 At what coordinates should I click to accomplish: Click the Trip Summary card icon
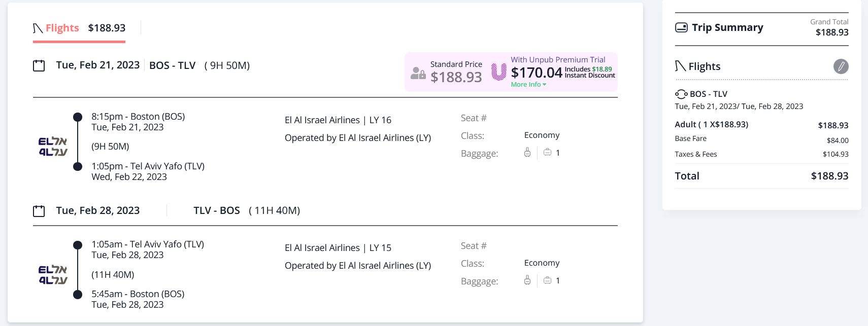pos(681,27)
